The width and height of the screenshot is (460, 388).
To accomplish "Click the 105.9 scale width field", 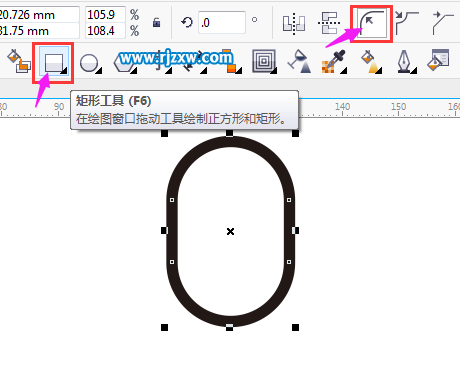I will pyautogui.click(x=105, y=14).
